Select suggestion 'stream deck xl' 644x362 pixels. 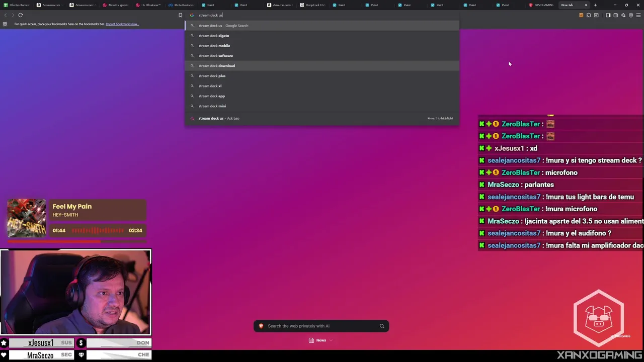point(322,86)
